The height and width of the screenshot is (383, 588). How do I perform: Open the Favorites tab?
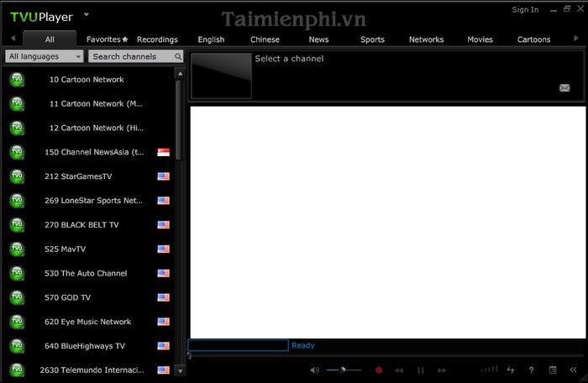(107, 39)
